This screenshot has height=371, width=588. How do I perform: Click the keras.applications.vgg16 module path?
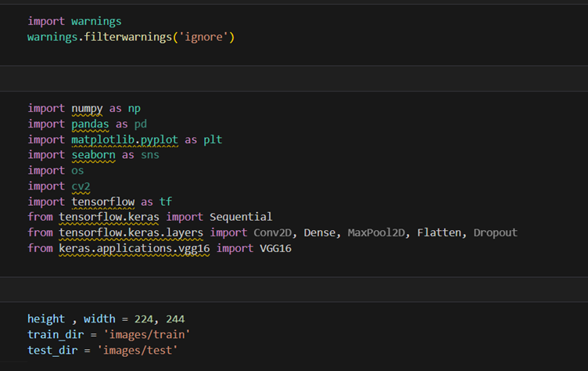point(132,248)
